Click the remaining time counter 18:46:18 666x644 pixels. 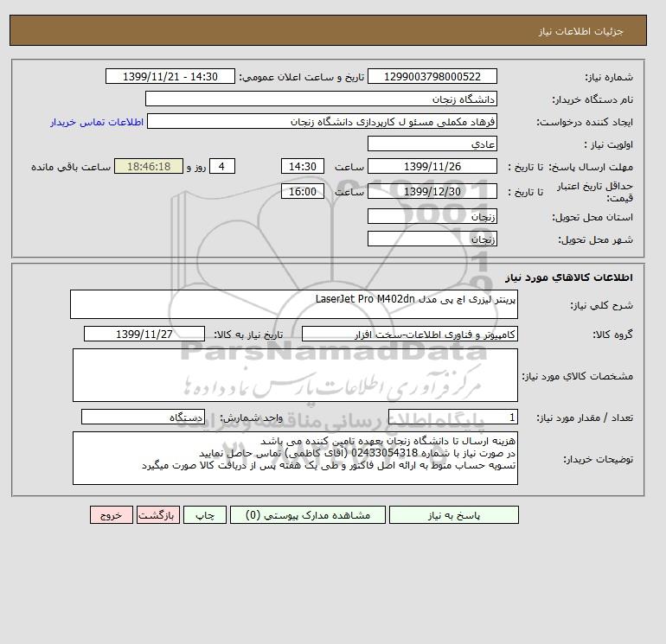149,167
